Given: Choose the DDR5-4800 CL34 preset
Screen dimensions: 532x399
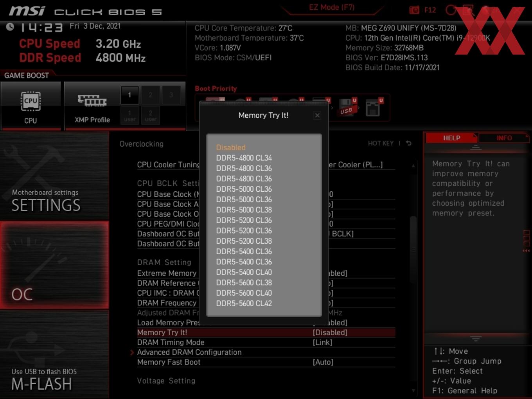Looking at the screenshot, I should [244, 158].
